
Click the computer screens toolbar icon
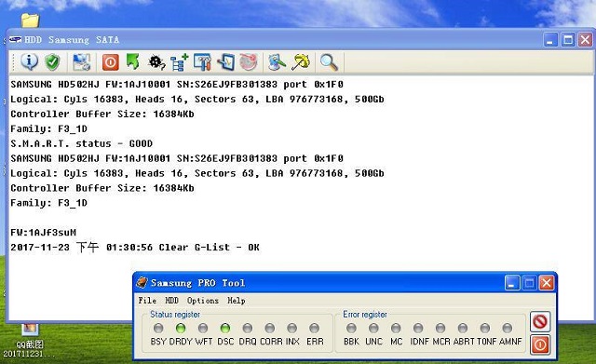pyautogui.click(x=81, y=62)
